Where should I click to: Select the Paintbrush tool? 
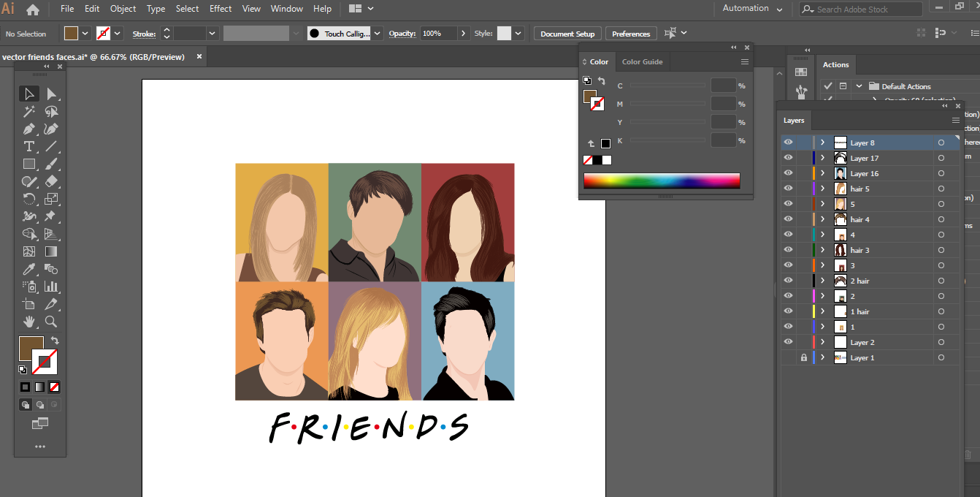(x=51, y=164)
